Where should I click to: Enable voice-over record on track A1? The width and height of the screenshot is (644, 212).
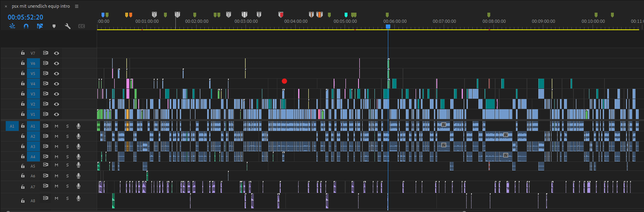tap(78, 126)
